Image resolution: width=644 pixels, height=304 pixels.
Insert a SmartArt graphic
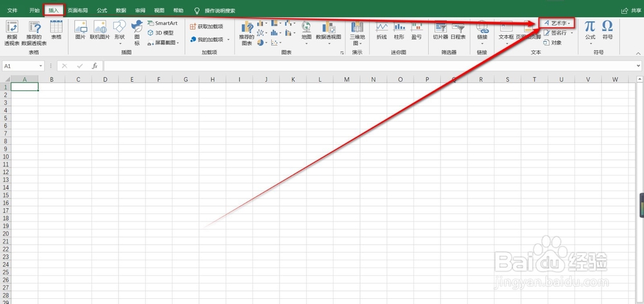(x=162, y=23)
